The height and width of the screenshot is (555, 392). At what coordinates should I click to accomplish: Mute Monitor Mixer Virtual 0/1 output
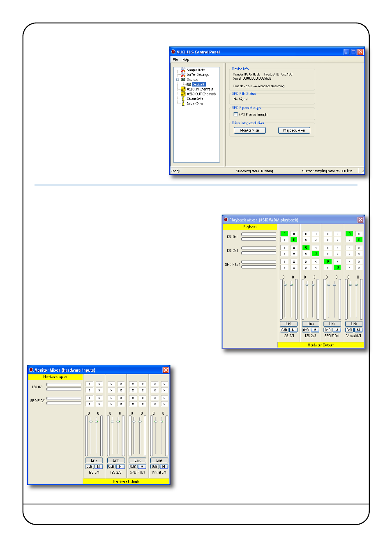[164, 467]
